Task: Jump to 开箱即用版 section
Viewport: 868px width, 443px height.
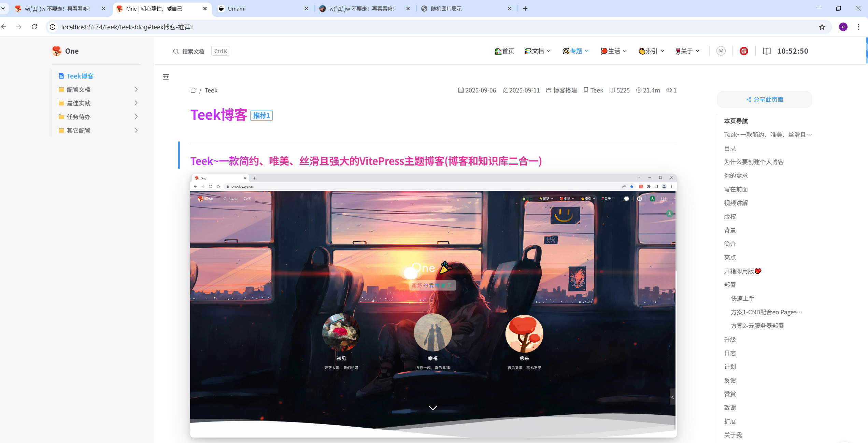Action: click(x=742, y=271)
